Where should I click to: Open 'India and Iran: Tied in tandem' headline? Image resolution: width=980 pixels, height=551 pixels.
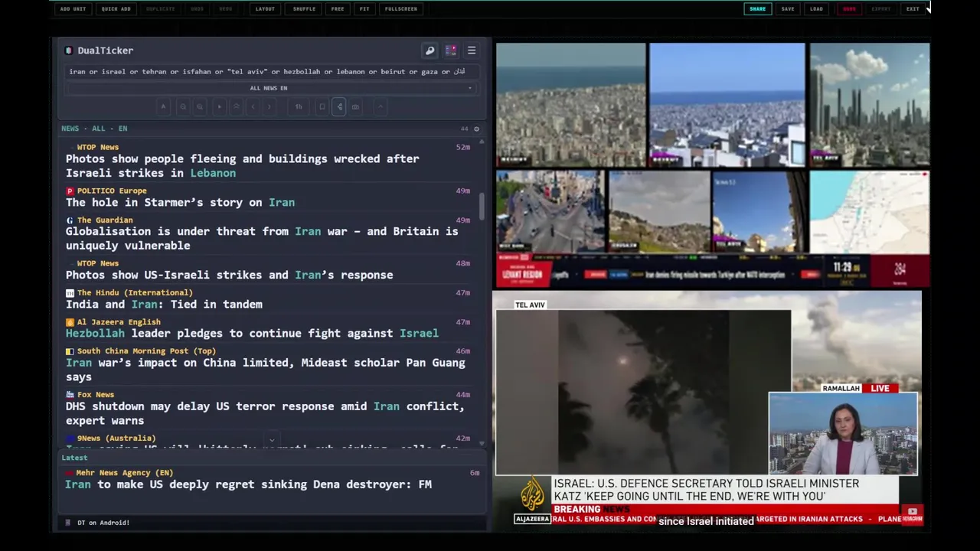(164, 305)
